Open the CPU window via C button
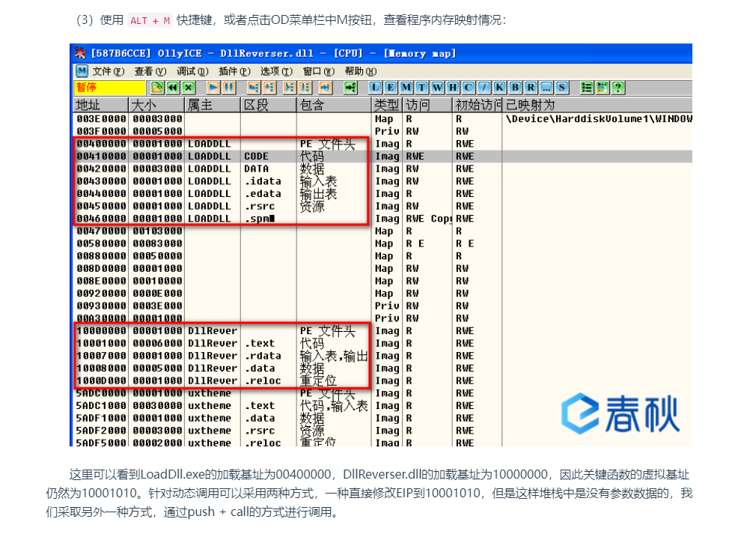Screen dimensions: 756x534 click(468, 88)
